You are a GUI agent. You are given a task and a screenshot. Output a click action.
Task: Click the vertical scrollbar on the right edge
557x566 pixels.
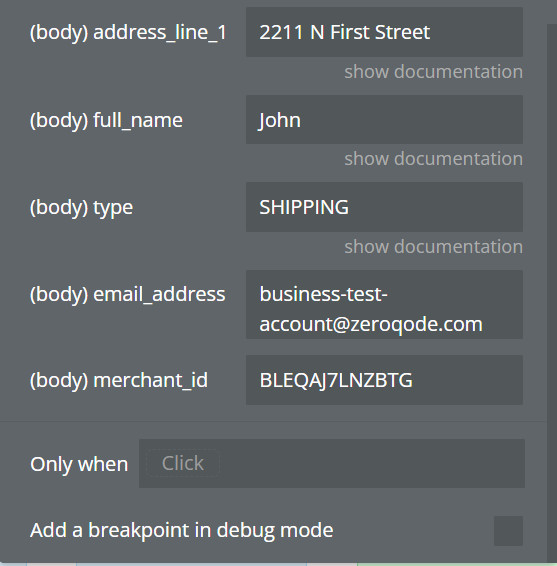click(552, 289)
